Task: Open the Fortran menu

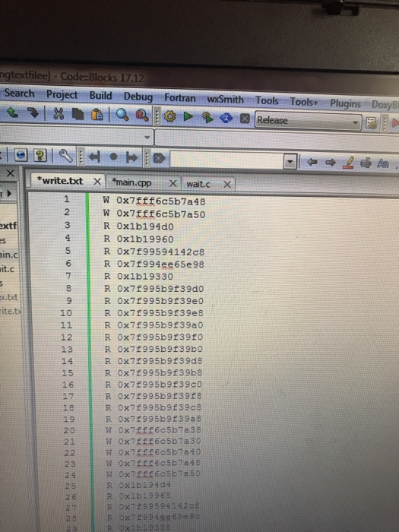Action: point(180,98)
